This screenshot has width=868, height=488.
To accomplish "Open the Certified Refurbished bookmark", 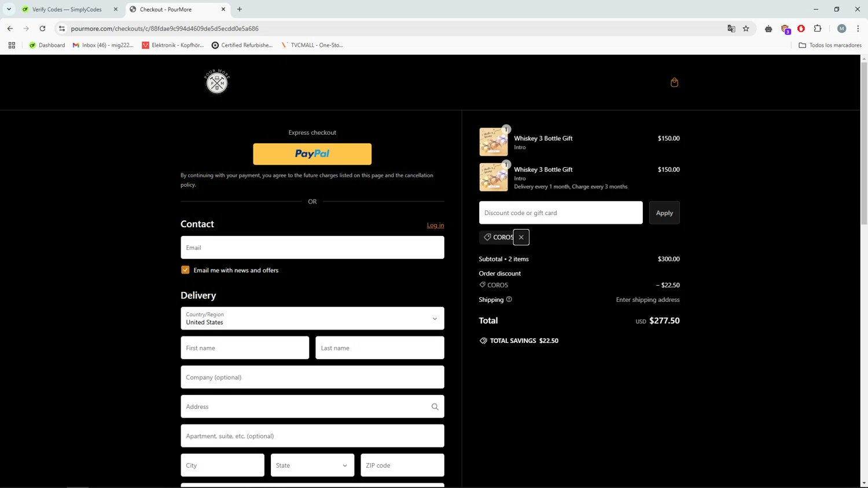I will click(242, 45).
